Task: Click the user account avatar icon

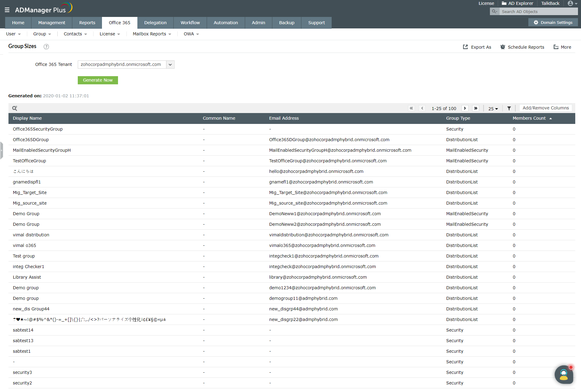Action: pos(570,3)
